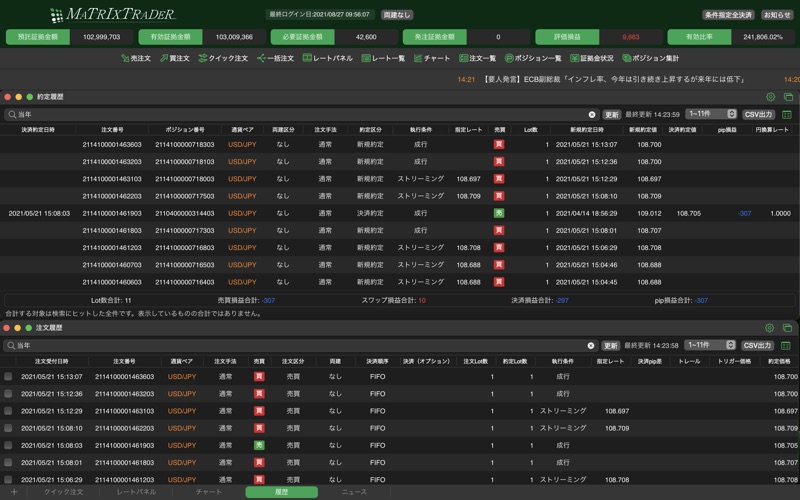Export CSV from the 約定履歴 panel
This screenshot has width=800, height=500.
click(758, 114)
